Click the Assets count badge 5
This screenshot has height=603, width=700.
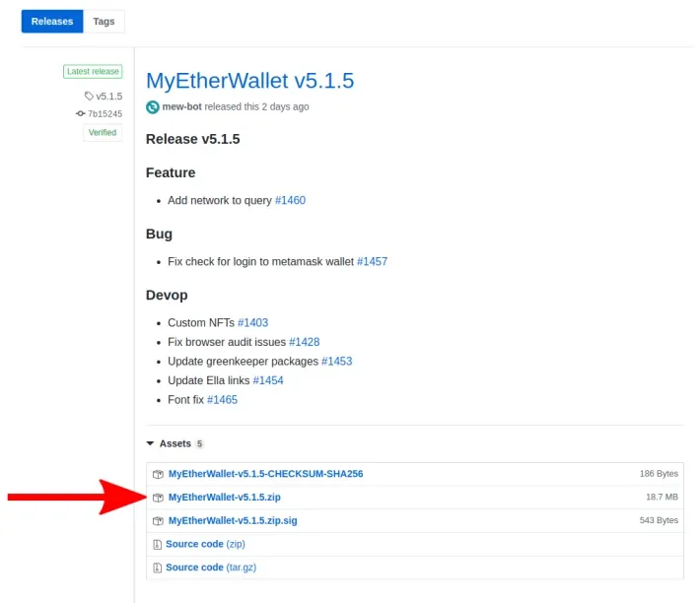(x=199, y=443)
